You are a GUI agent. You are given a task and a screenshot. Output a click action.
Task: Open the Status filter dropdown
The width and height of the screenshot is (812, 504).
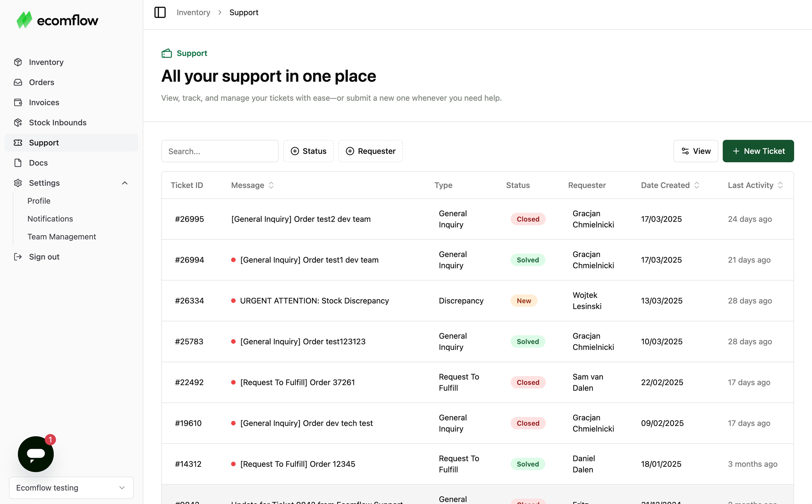coord(308,151)
